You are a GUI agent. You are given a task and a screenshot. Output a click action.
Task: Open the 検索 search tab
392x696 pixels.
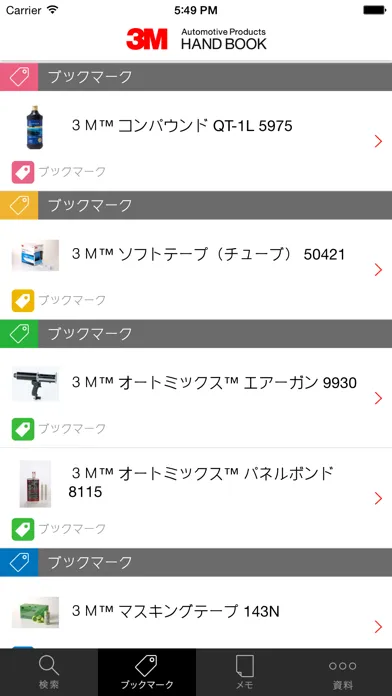click(x=49, y=672)
